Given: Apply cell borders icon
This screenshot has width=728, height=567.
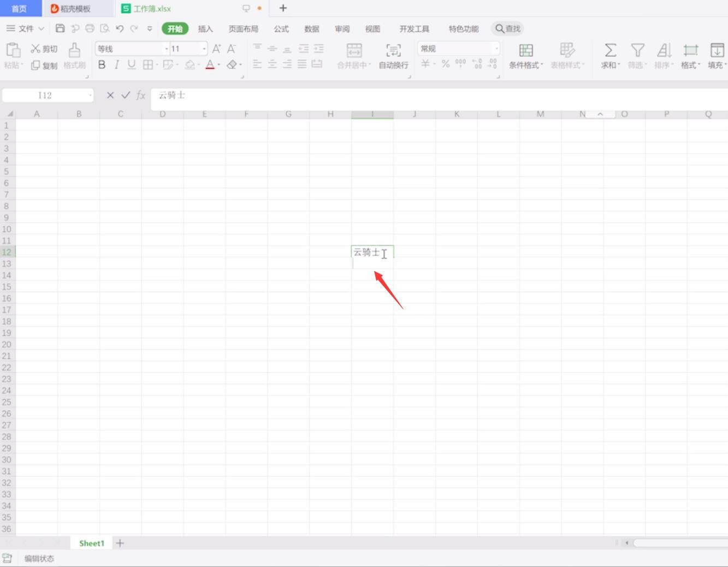Looking at the screenshot, I should click(x=147, y=64).
